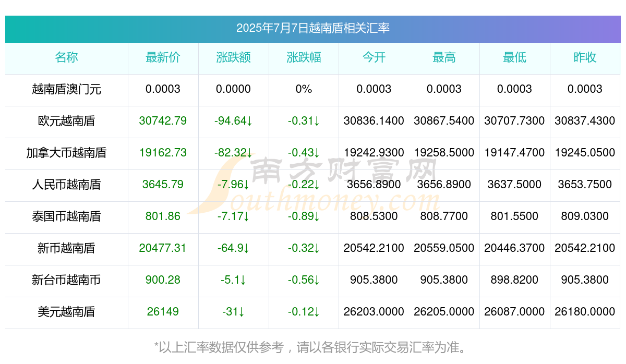Screen dimensions: 626x364
Task: Select the 泰国币越南盾 row name
Action: coord(66,216)
